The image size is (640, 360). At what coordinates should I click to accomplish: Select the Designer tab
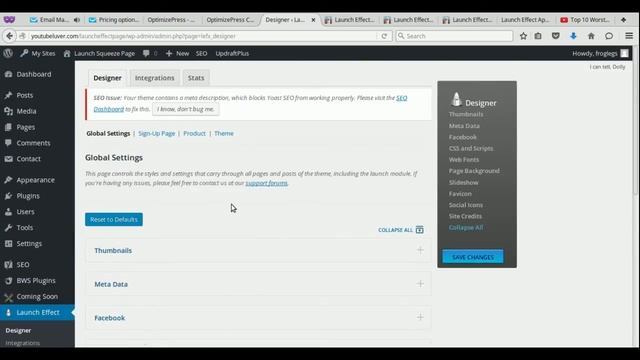tap(107, 78)
